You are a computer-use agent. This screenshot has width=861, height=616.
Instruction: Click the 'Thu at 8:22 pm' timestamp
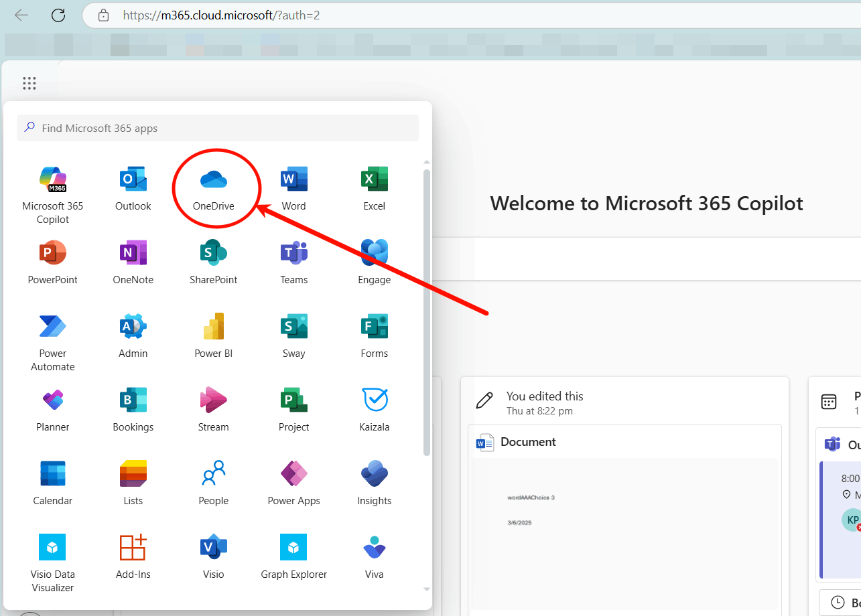coord(539,411)
